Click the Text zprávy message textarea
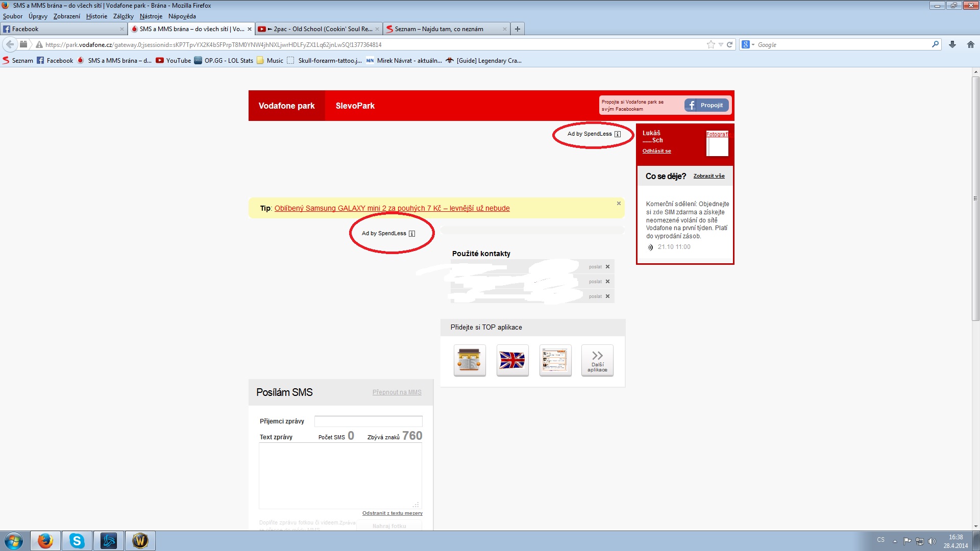980x551 pixels. pos(340,475)
